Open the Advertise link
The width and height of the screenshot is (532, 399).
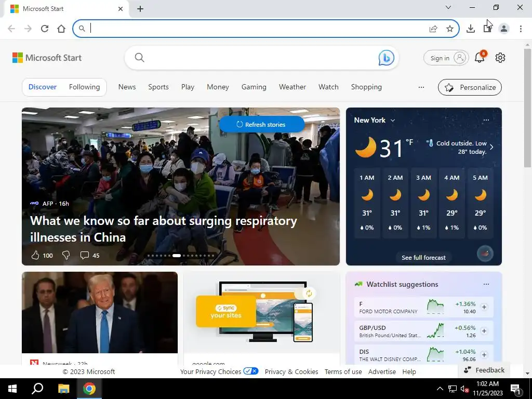point(382,371)
